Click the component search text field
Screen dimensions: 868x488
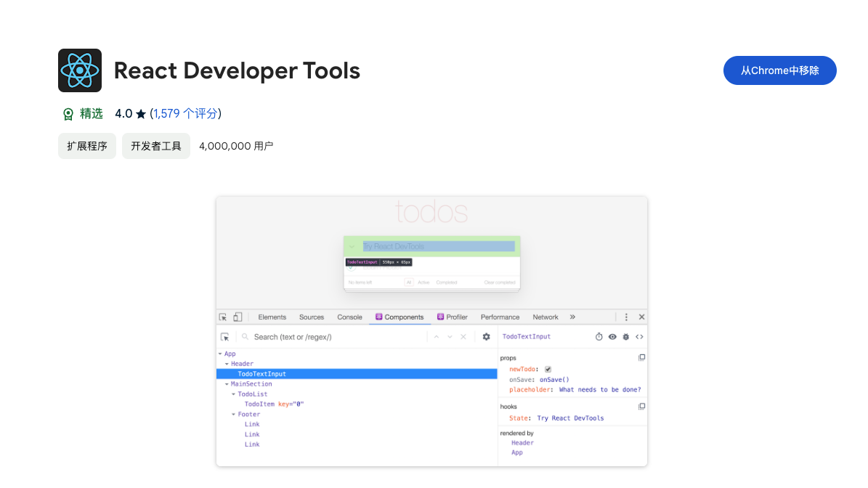tap(334, 337)
